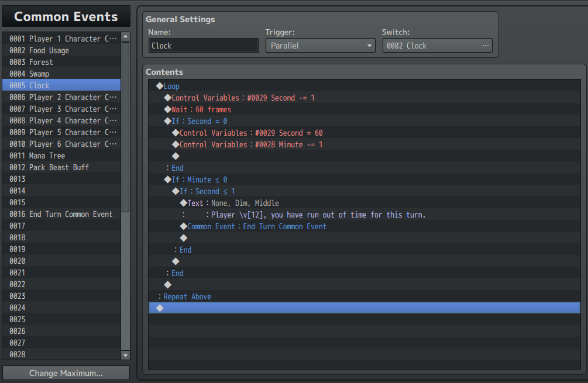Click diamond beside If Minute ≤ 0
Viewport: 588px width, 383px height.
coord(168,180)
